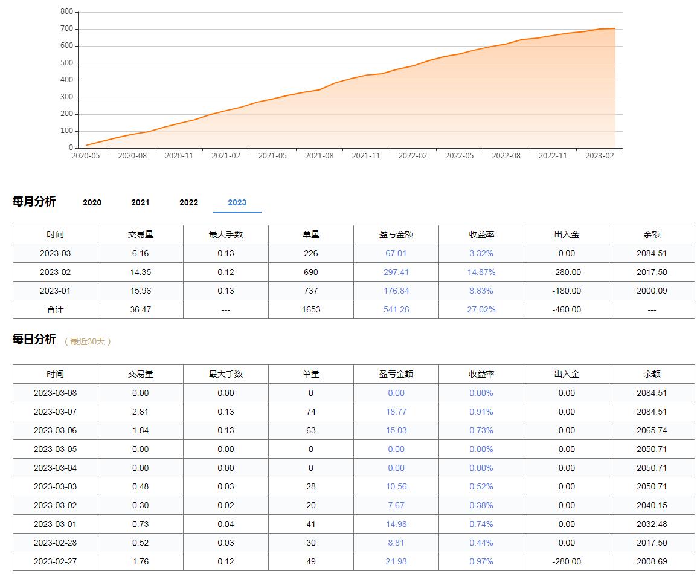Click yield 0.38% for 2023-03-02

point(481,505)
